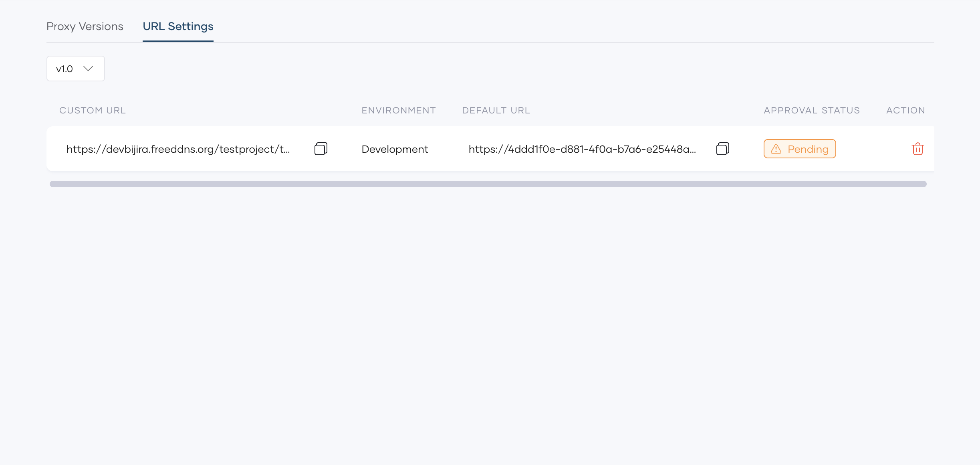Click the APPROVAL STATUS column header
Screen dimensions: 980x465
[811, 110]
